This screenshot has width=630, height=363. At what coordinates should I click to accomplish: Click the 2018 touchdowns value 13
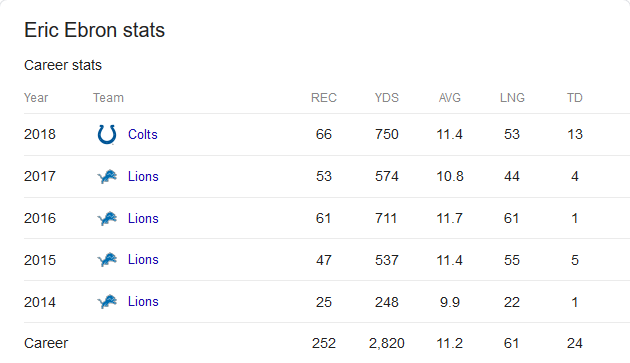(575, 134)
